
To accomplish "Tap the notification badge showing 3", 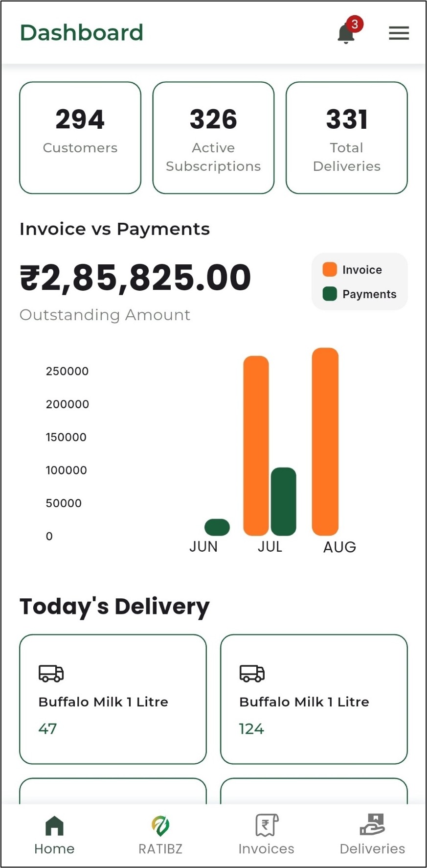I will click(356, 23).
